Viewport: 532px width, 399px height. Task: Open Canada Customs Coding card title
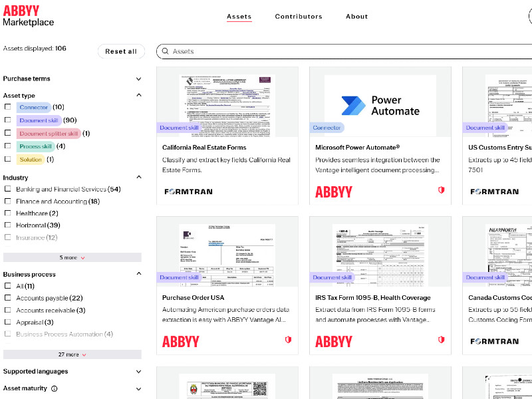click(x=500, y=297)
